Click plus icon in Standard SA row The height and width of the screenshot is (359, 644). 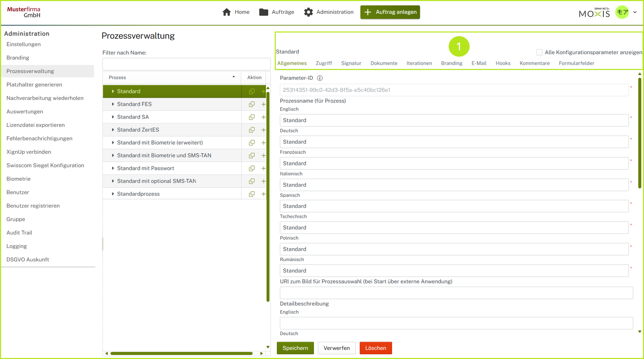pyautogui.click(x=263, y=117)
